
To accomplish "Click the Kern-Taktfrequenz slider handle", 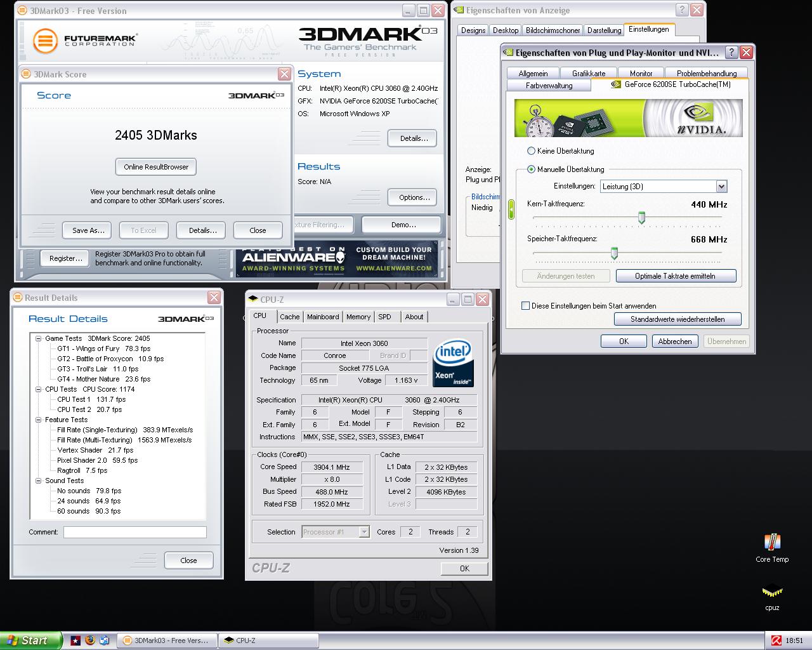I will click(x=641, y=218).
